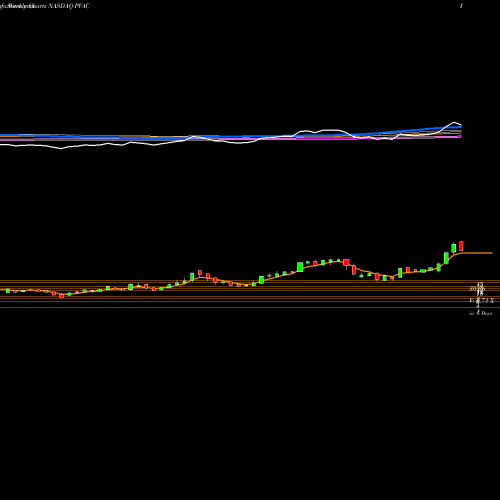The image size is (500, 500).
Task: Click the NASDAQ PVAC title text
Action: coord(69,6)
